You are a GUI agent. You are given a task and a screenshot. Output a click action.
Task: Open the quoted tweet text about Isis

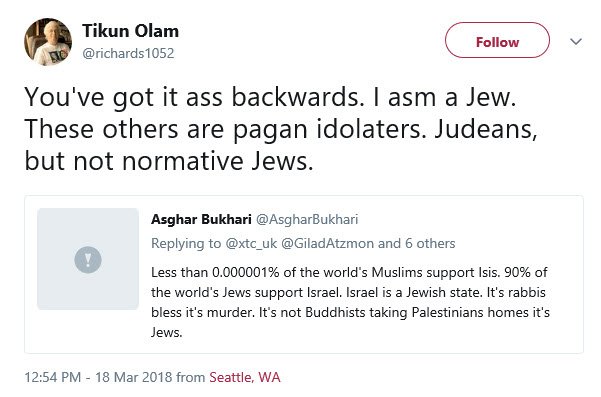(x=350, y=302)
